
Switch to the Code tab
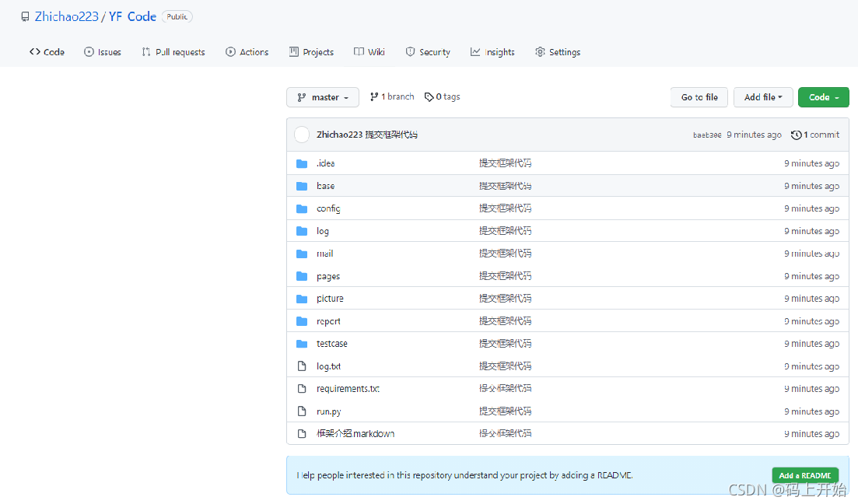(47, 52)
